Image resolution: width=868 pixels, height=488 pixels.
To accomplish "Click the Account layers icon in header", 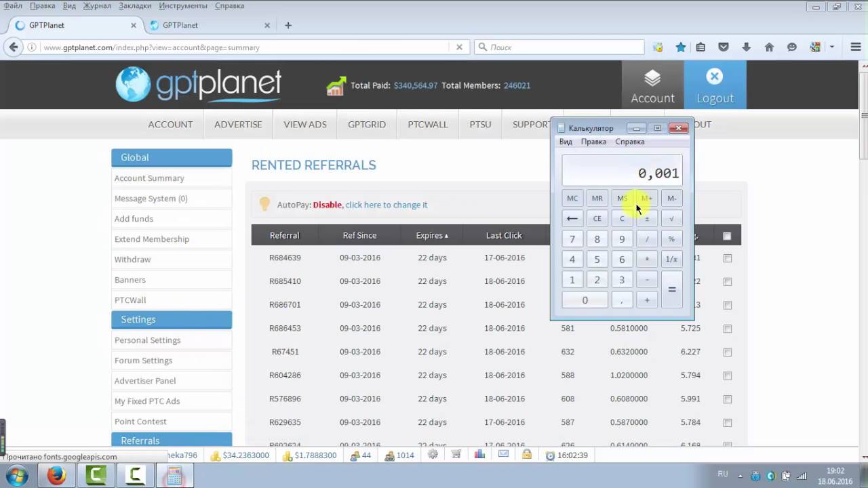I will (652, 78).
